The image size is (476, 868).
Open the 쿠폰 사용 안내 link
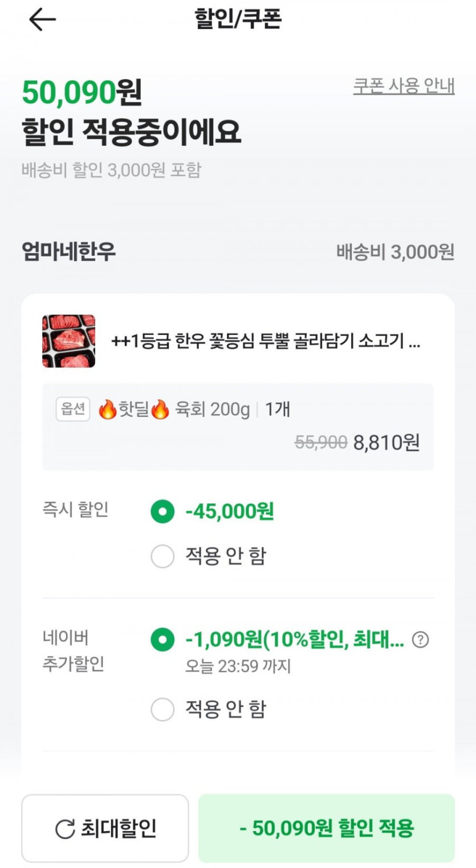tap(404, 86)
